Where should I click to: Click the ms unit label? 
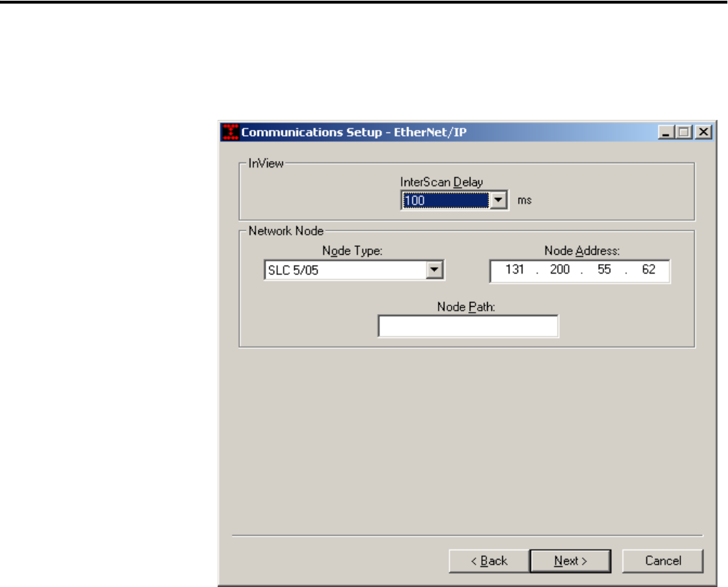click(x=525, y=200)
